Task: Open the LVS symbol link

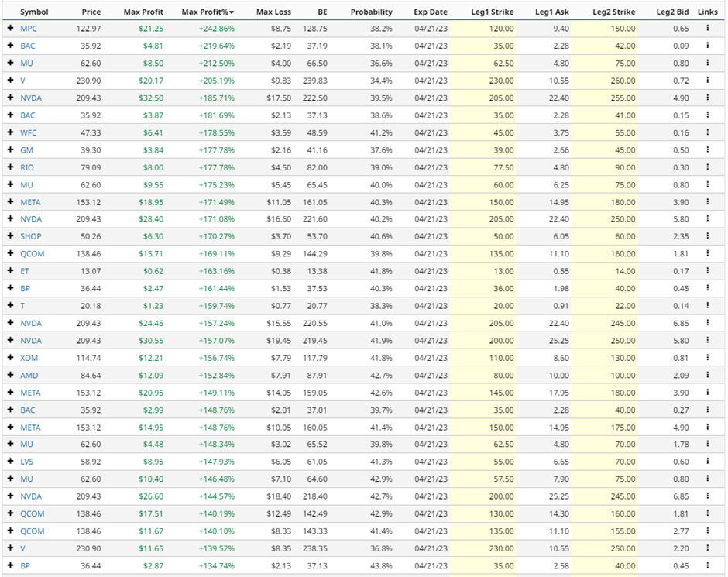Action: coord(26,462)
